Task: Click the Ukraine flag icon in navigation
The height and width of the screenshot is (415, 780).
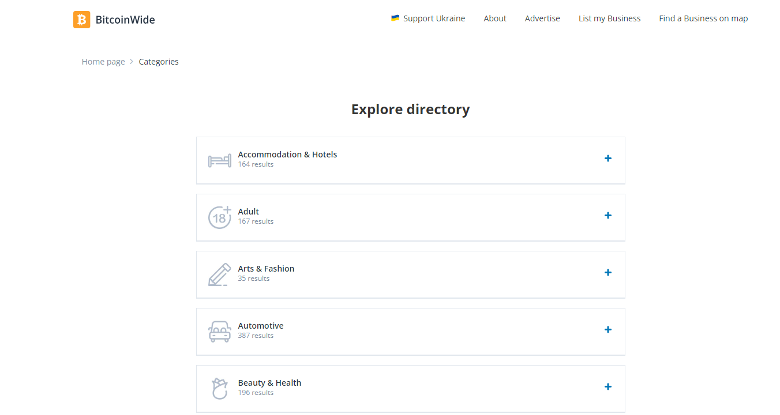Action: click(x=395, y=19)
